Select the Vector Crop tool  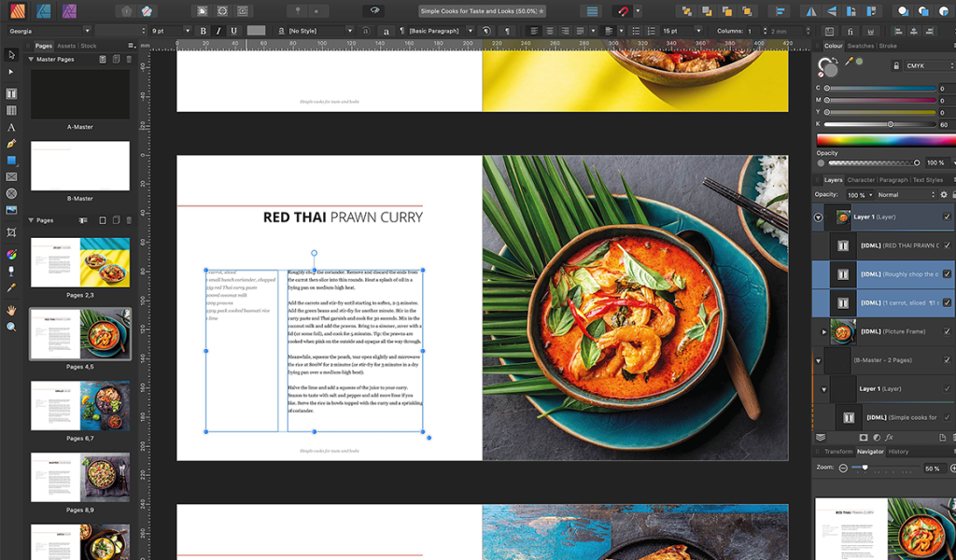tap(11, 232)
